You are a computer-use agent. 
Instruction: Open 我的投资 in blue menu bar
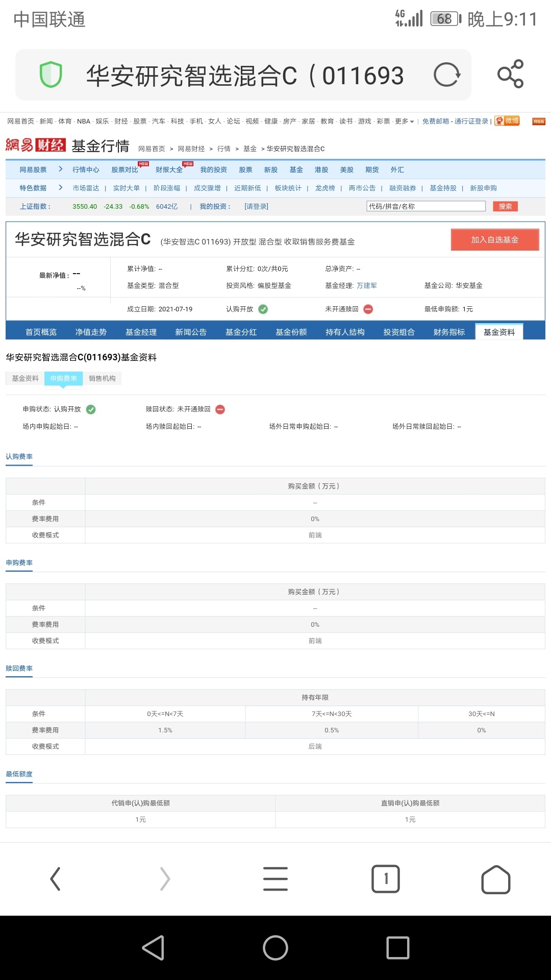click(213, 169)
